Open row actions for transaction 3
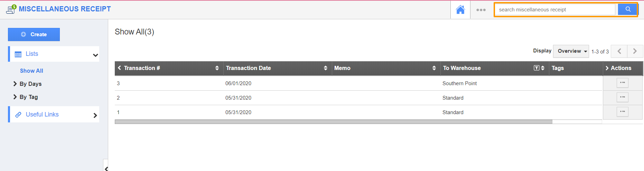 [x=622, y=83]
